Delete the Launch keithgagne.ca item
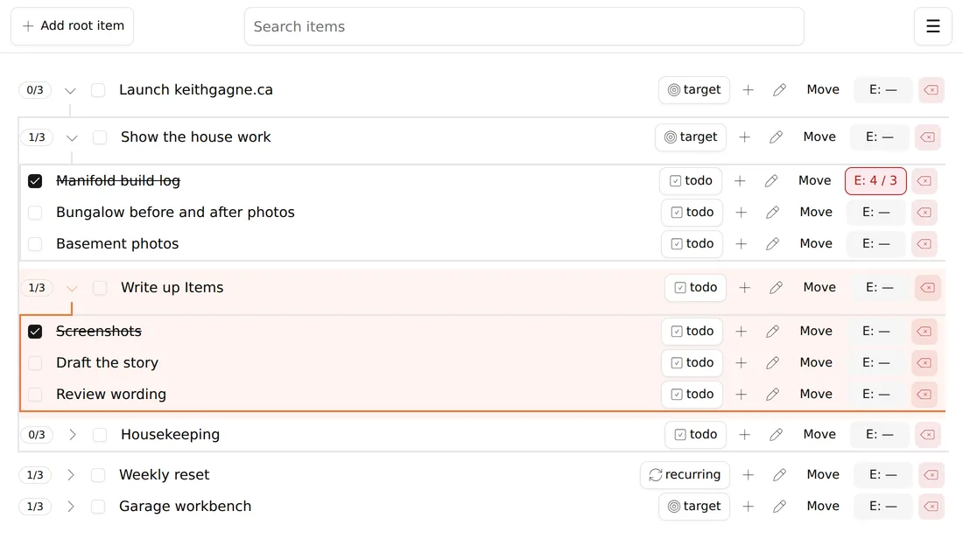Viewport: 963px width, 560px height. pos(931,90)
